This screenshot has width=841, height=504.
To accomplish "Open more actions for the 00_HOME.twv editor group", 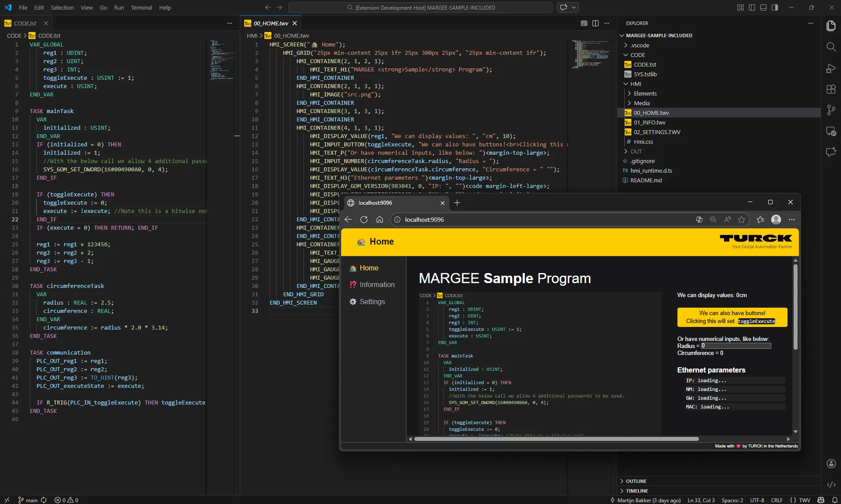I will pos(607,23).
